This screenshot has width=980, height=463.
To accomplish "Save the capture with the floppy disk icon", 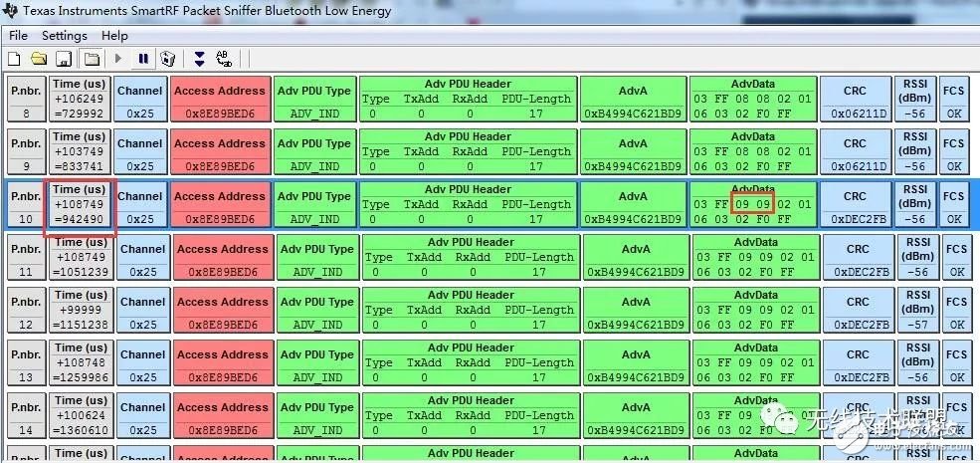I will 63,60.
